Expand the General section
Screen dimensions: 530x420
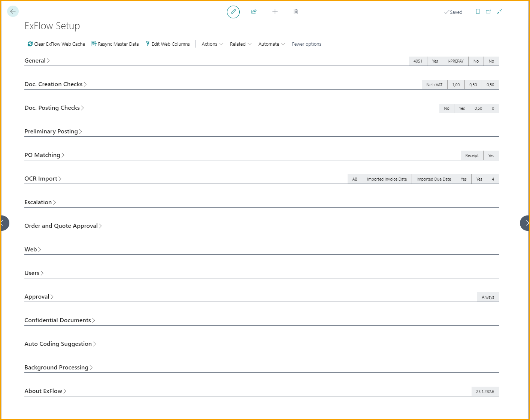pyautogui.click(x=37, y=60)
